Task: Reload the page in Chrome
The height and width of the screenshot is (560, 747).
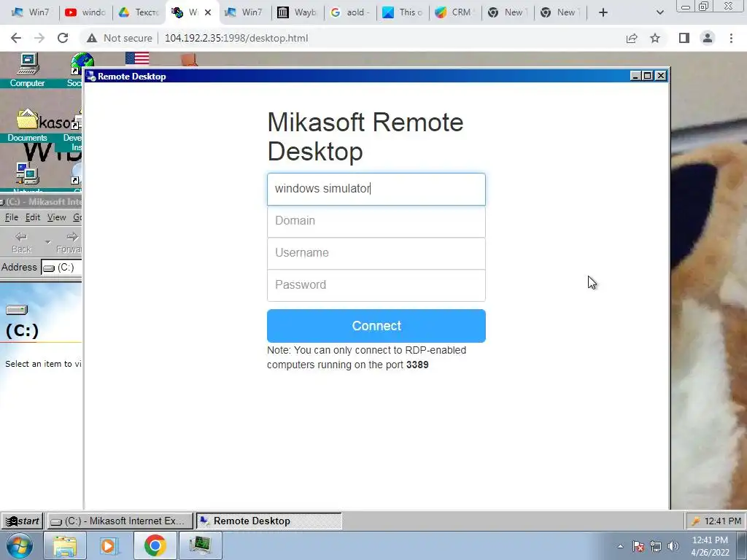Action: [x=63, y=38]
